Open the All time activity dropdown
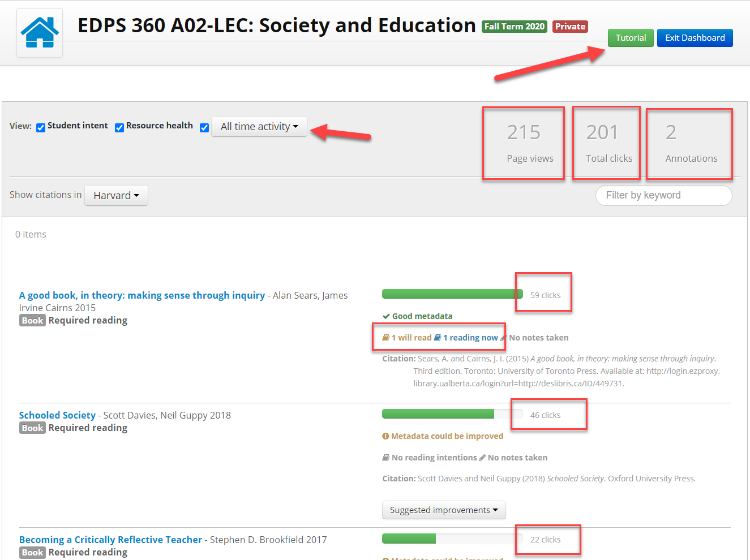This screenshot has width=750, height=560. tap(259, 127)
